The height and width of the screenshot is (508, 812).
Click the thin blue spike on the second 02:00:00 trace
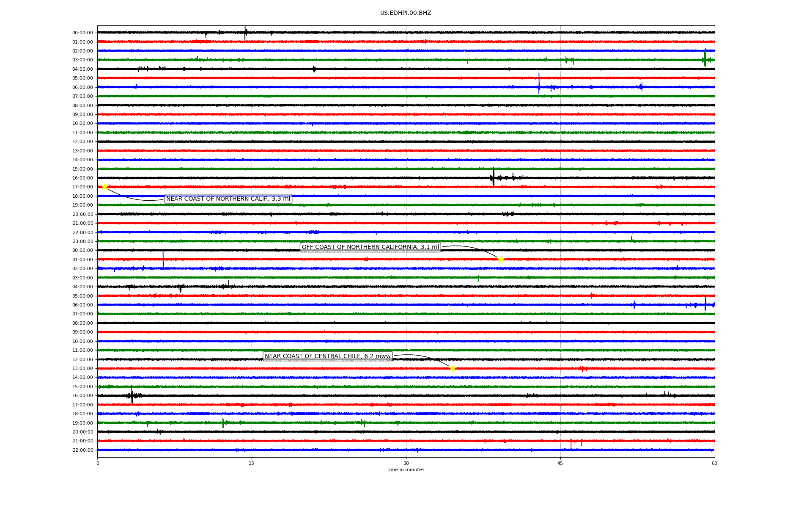pos(163,259)
